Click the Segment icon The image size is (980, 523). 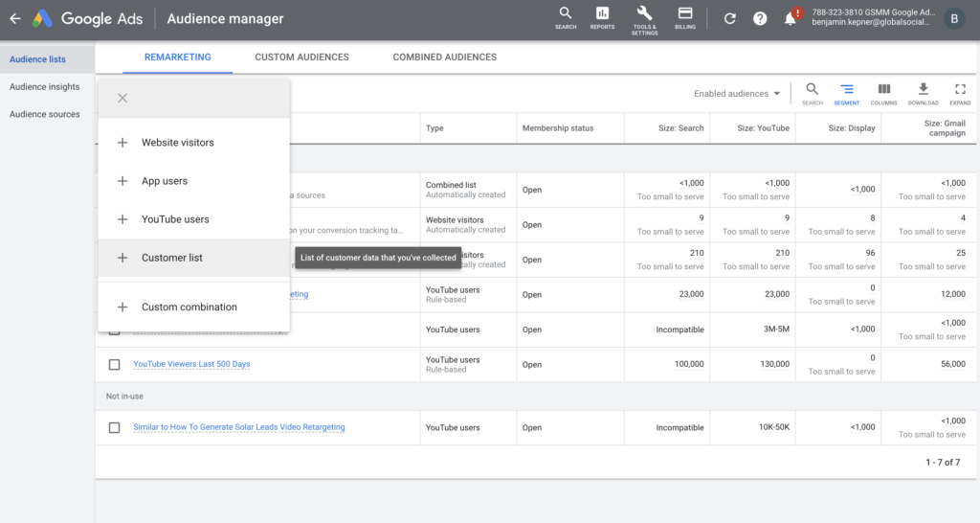(847, 94)
